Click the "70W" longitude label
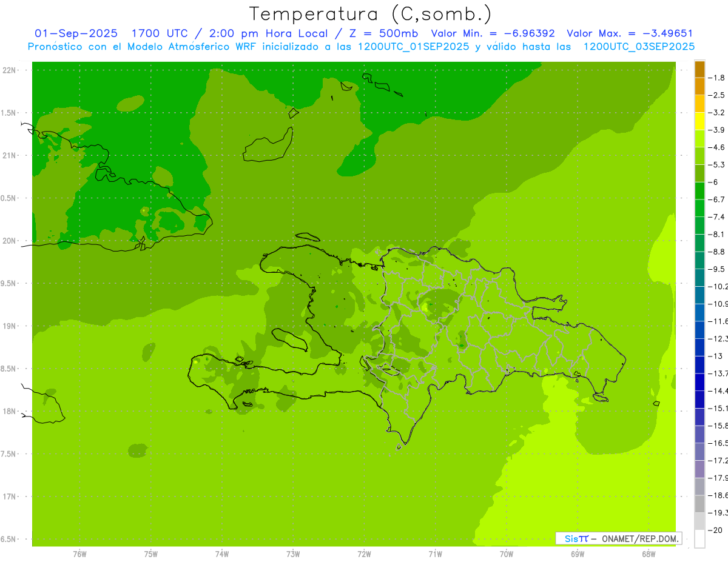The image size is (728, 562). (x=507, y=554)
